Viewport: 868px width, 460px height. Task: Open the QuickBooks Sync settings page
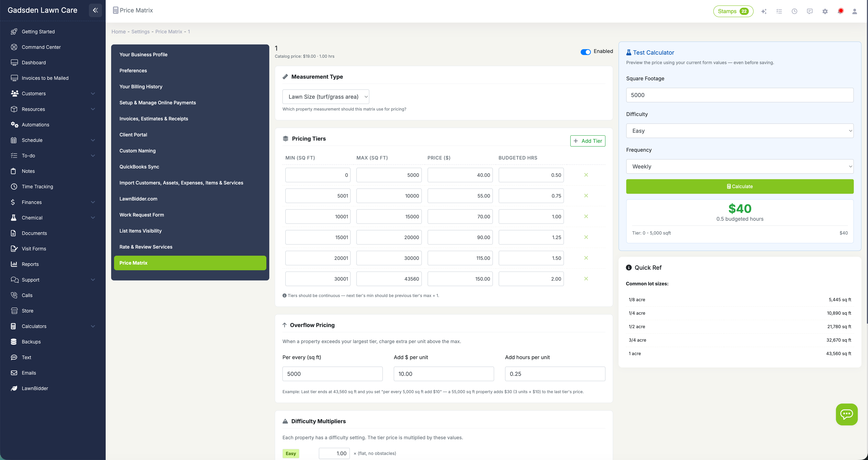click(139, 166)
